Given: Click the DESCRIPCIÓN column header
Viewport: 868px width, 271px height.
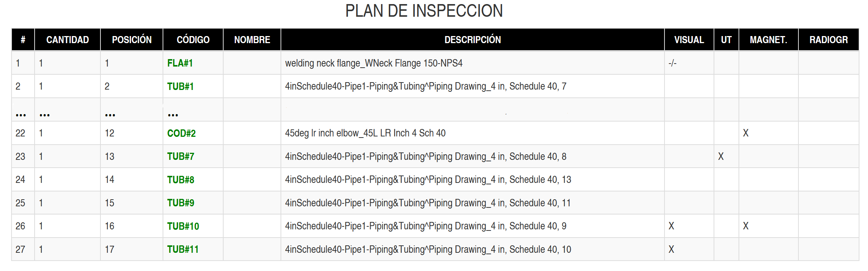Looking at the screenshot, I should (473, 40).
